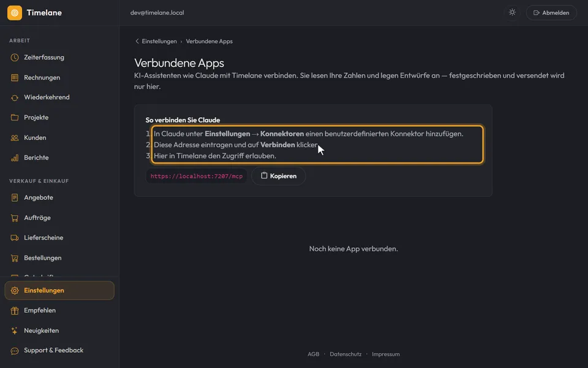
Task: Click the step mentioning Einstellungen → Konnektoren
Action: [308, 134]
